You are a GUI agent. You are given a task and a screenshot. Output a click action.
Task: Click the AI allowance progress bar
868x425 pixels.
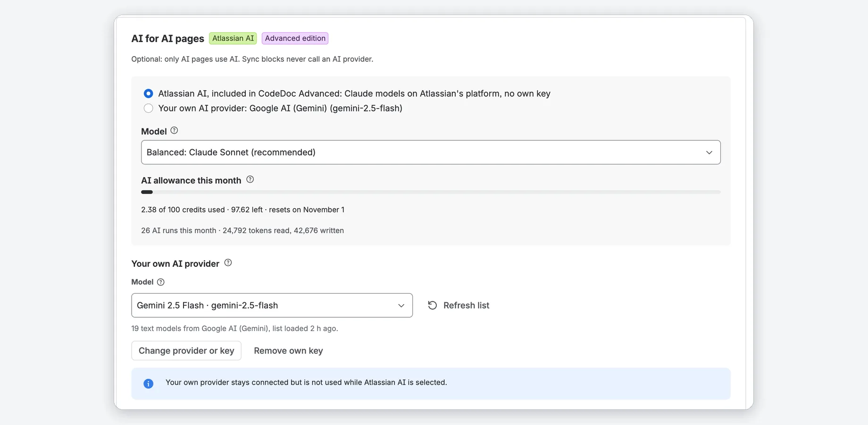pyautogui.click(x=431, y=192)
